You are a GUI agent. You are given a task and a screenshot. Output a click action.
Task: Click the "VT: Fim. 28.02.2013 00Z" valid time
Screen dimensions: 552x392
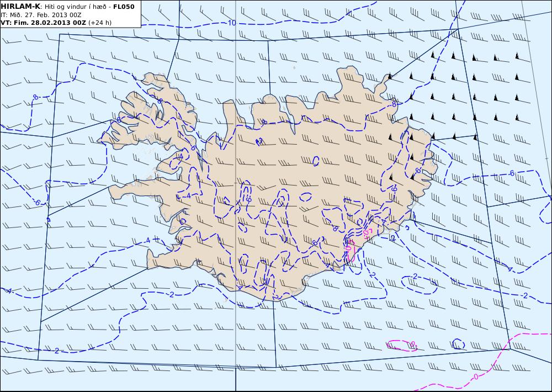[x=43, y=23]
